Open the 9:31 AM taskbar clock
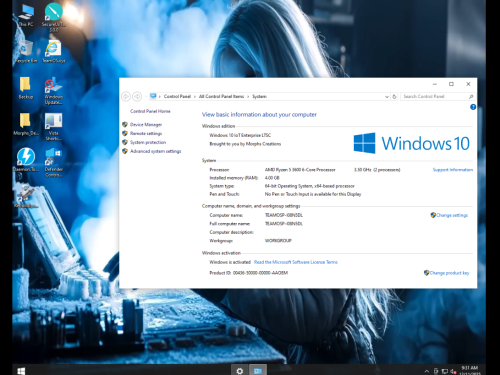500x375 pixels. pyautogui.click(x=470, y=370)
